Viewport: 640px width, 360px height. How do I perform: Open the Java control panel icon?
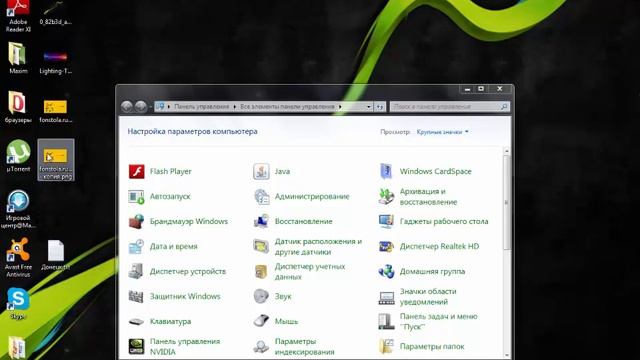tap(261, 171)
